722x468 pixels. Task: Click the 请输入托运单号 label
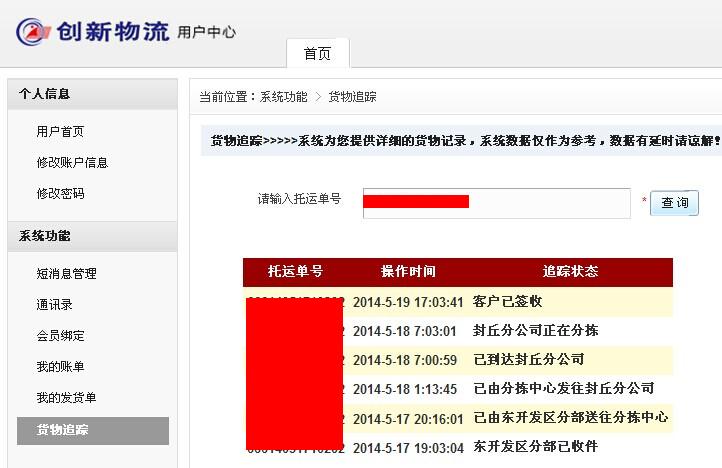[299, 199]
